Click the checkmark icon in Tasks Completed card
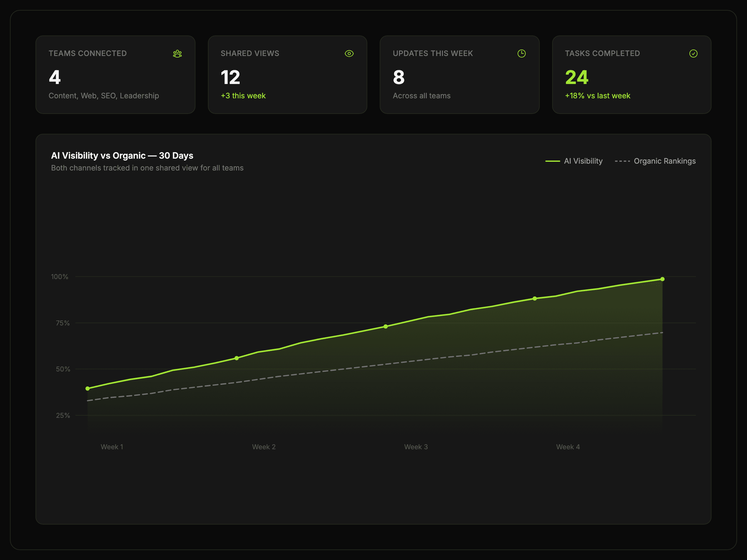The width and height of the screenshot is (747, 560). pyautogui.click(x=693, y=54)
